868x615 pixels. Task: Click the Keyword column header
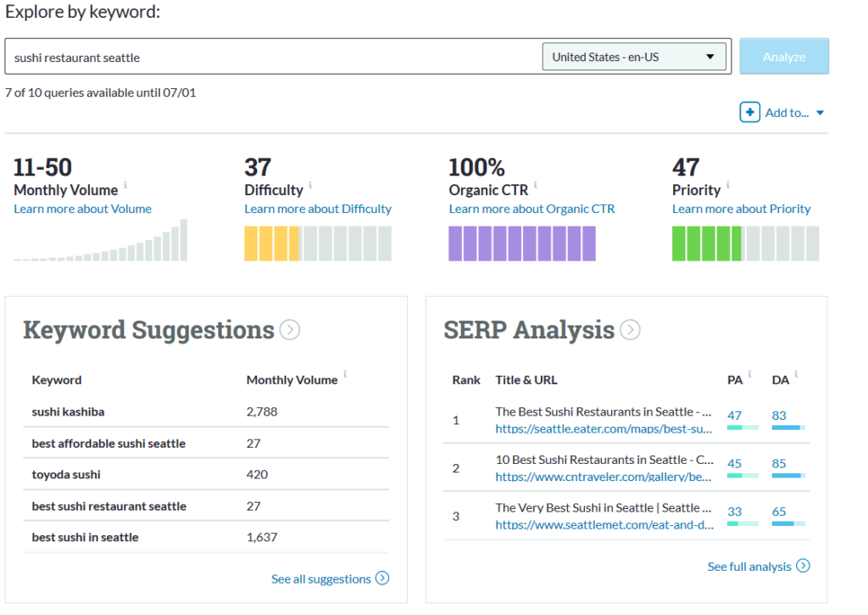57,380
